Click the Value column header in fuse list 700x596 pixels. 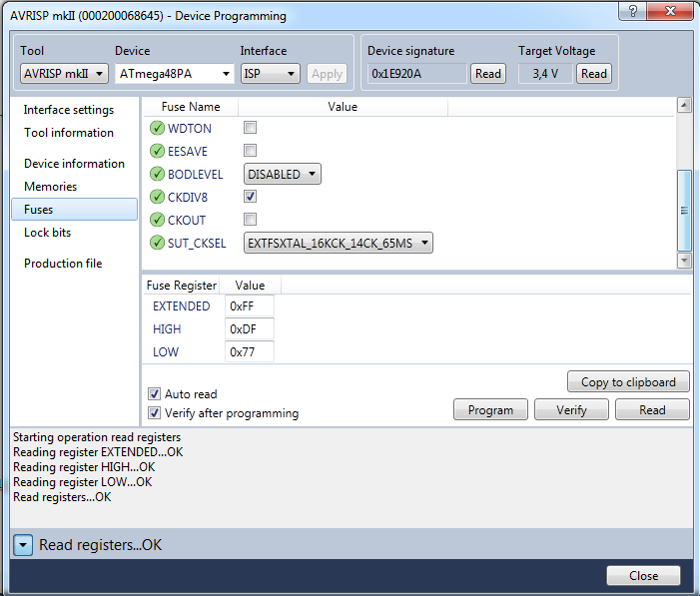tap(343, 107)
